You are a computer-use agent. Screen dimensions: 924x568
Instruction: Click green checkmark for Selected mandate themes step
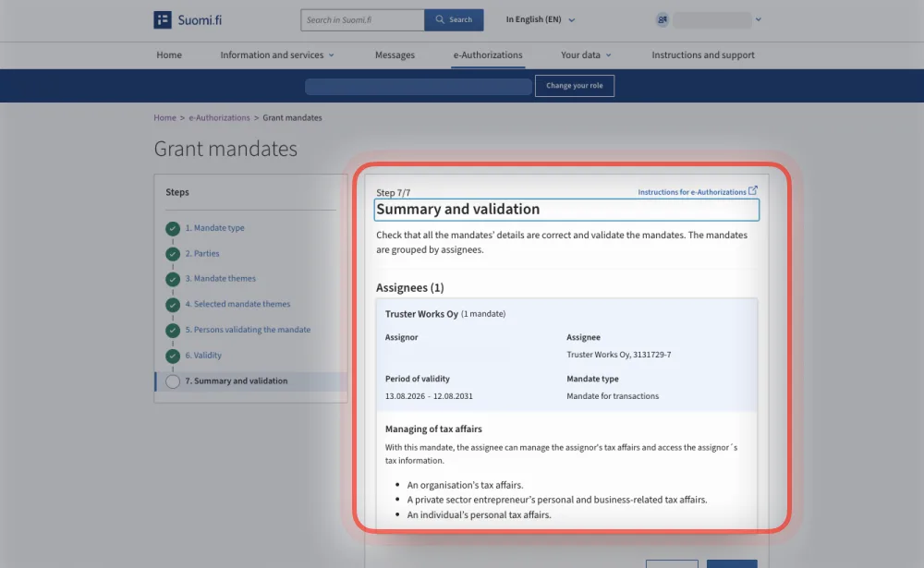click(173, 305)
